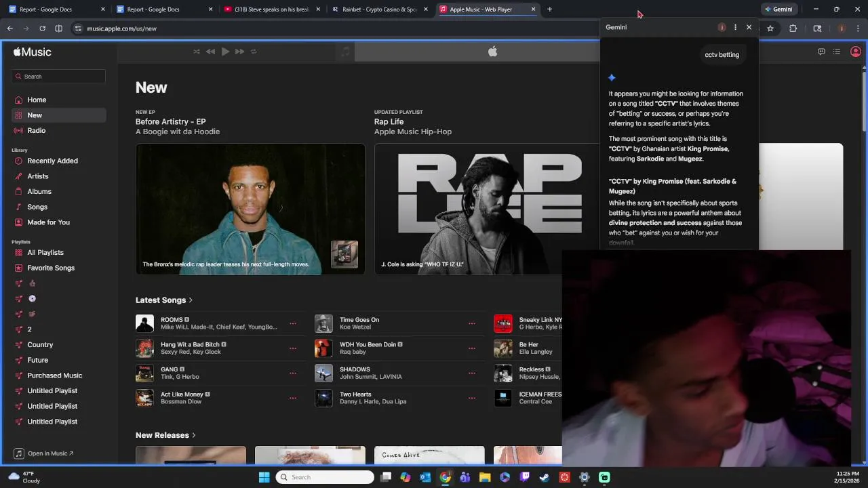868x488 pixels.
Task: Open A Boogie wit da Hoodie artist link
Action: (178, 131)
